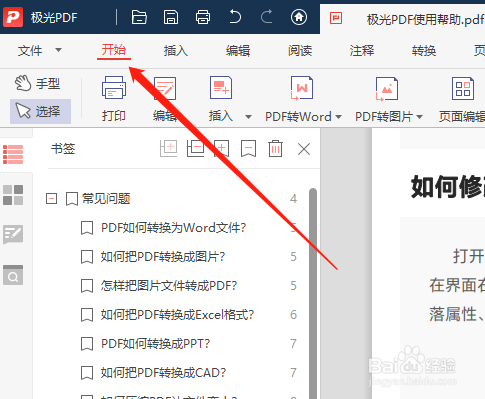
Task: Go to the home screen icon
Action: [x=299, y=17]
